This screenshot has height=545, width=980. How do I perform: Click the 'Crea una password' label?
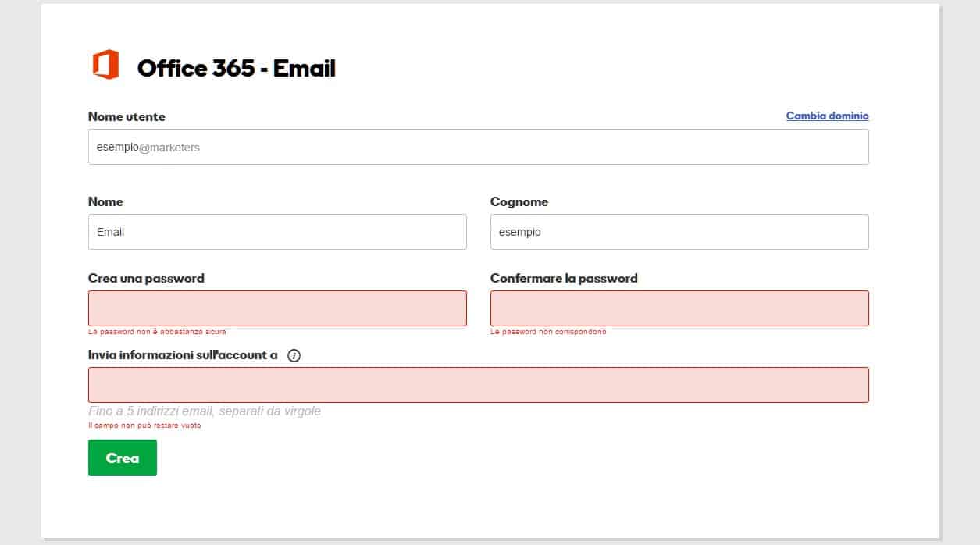click(146, 278)
